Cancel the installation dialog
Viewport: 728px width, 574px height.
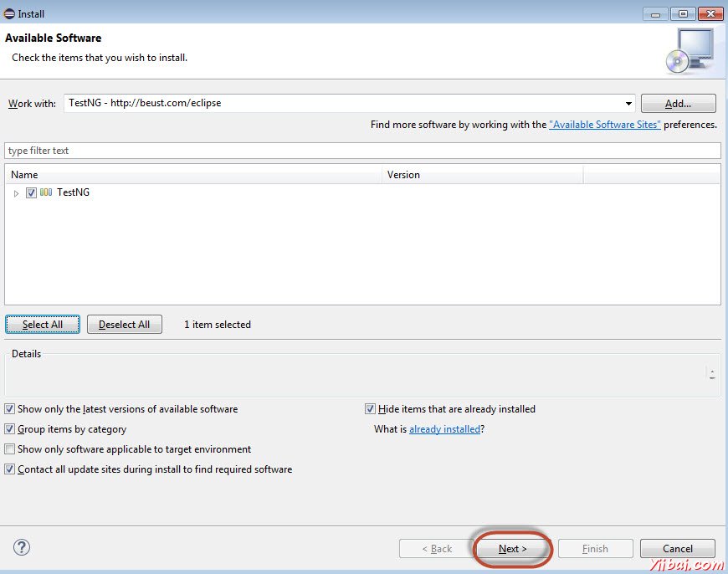click(x=677, y=548)
